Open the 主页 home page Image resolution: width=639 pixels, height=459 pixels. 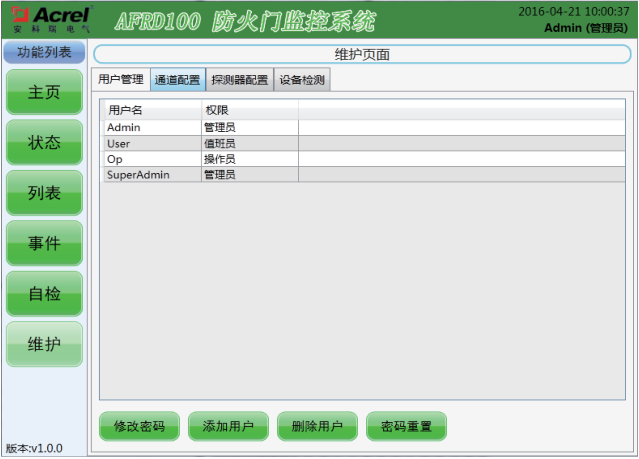[x=44, y=92]
